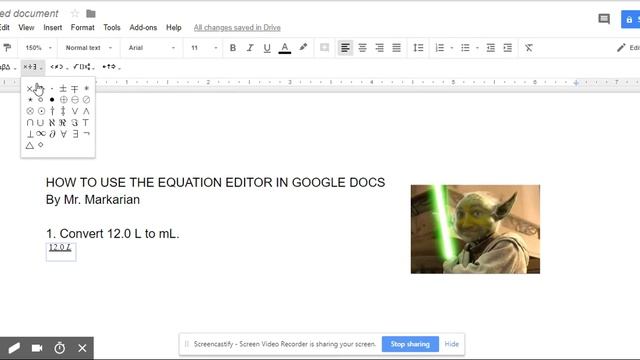Open the Arial font dropdown
Image resolution: width=640 pixels, height=360 pixels.
[x=151, y=48]
